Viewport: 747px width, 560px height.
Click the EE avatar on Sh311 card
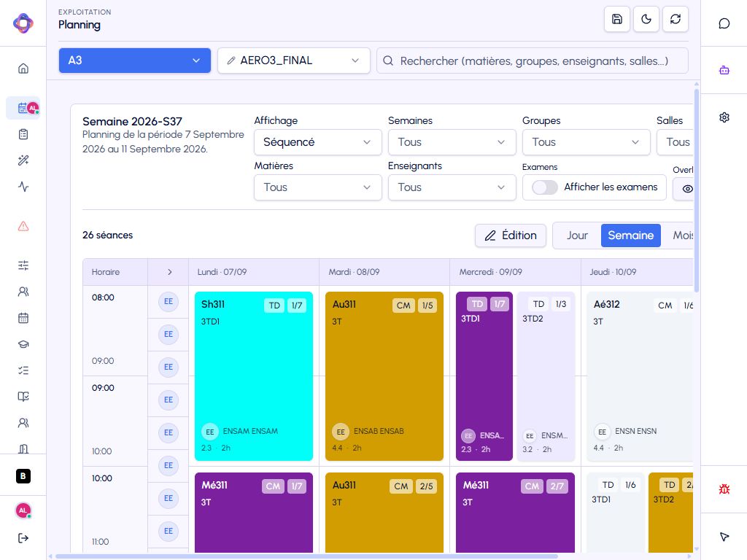click(209, 432)
